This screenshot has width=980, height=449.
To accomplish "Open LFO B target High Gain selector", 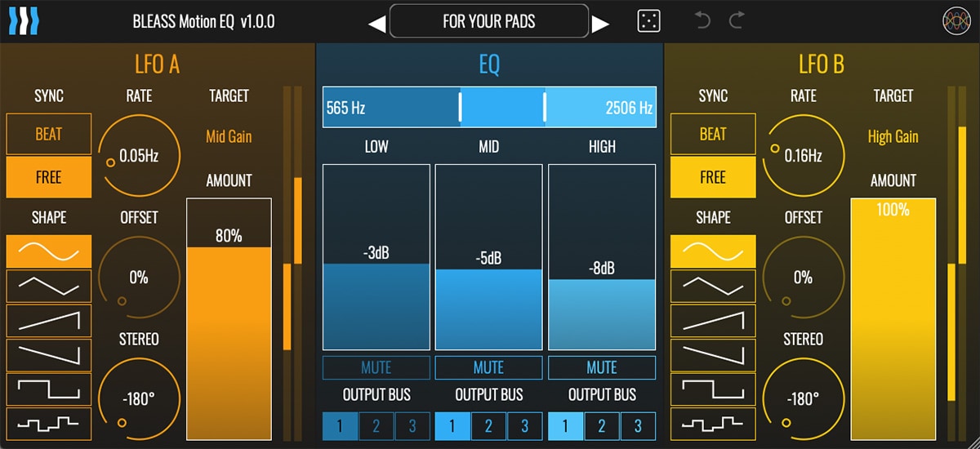I will click(893, 136).
